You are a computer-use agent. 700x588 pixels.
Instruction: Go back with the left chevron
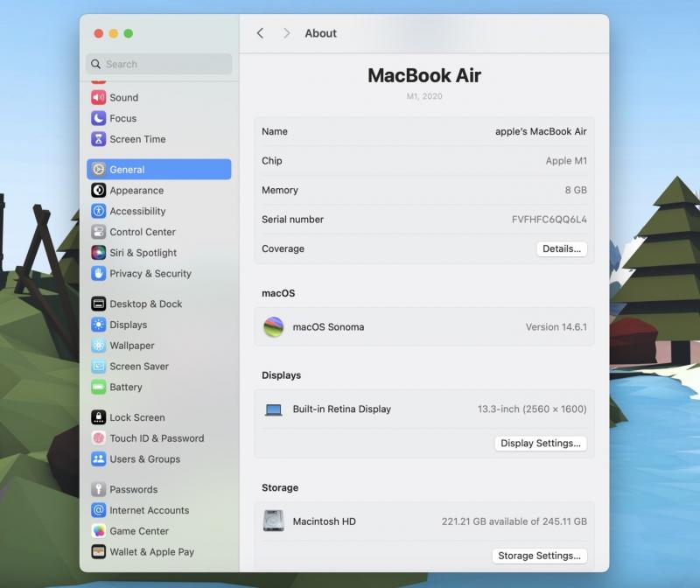(x=260, y=33)
